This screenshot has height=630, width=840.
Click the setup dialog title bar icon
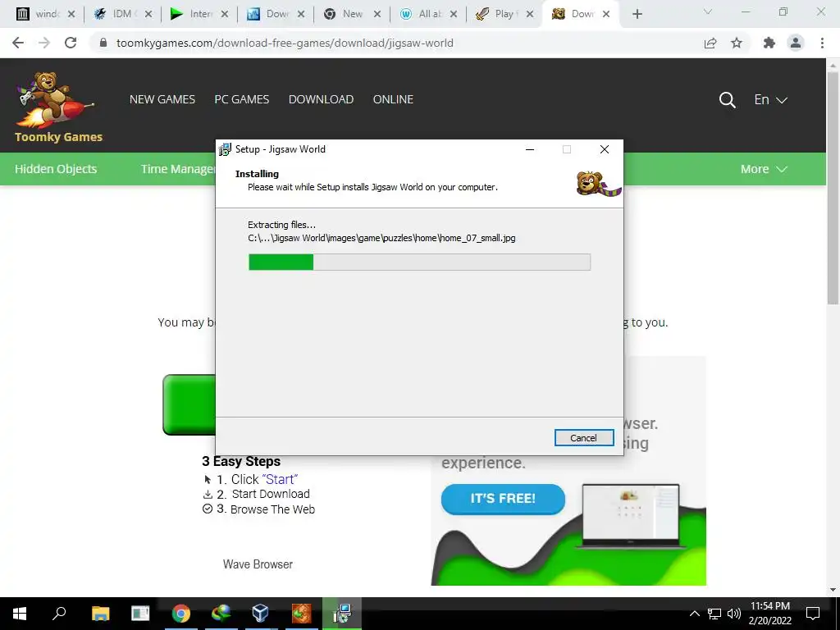(225, 149)
